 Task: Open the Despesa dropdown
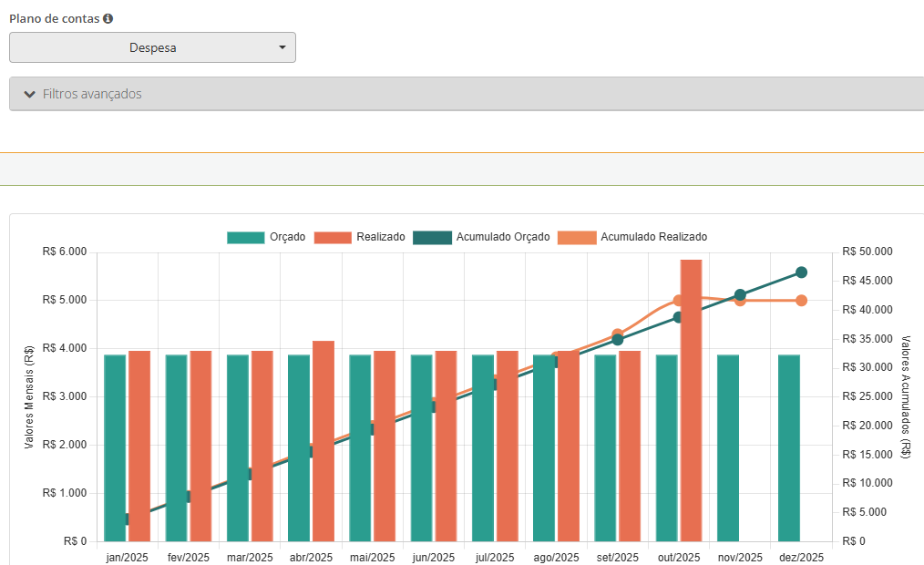152,47
